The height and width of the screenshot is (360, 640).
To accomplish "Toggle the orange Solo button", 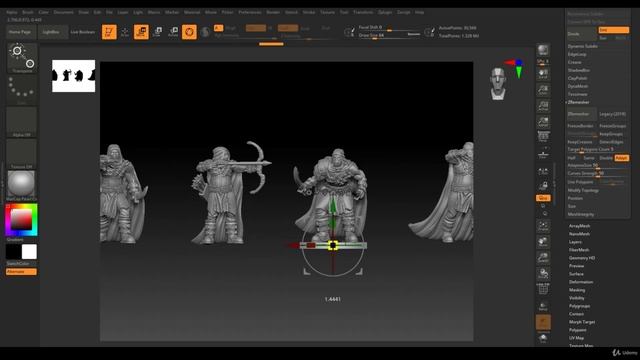I will coord(543,322).
